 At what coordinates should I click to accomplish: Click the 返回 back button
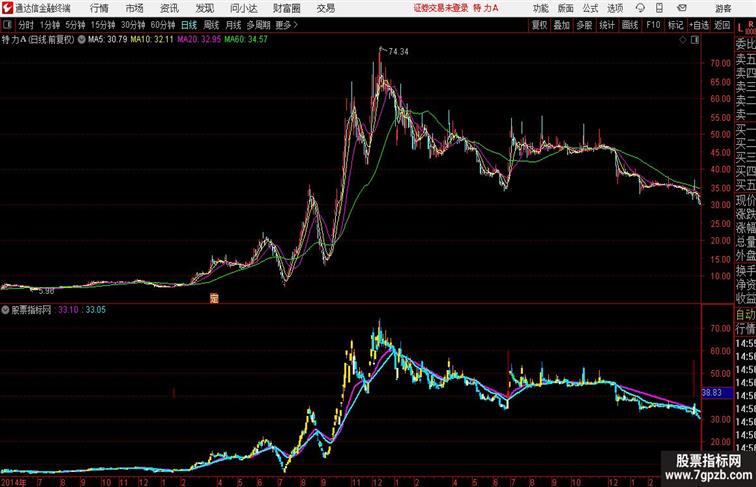point(722,25)
